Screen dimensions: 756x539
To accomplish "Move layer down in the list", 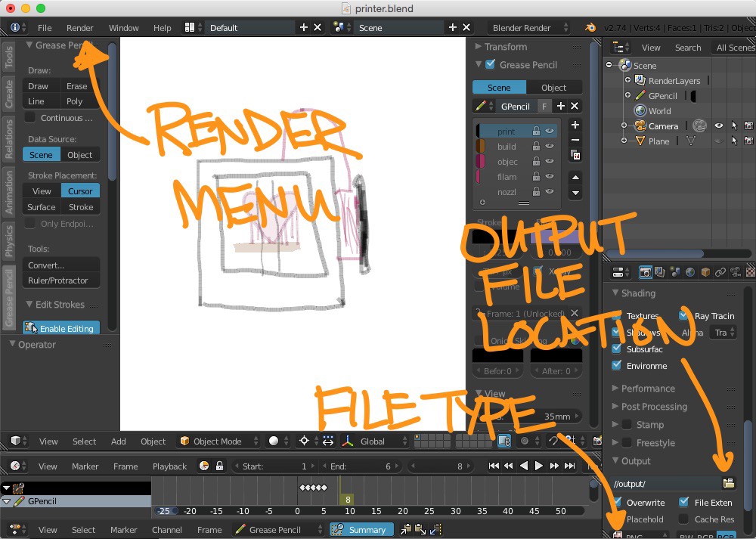I will coord(575,193).
